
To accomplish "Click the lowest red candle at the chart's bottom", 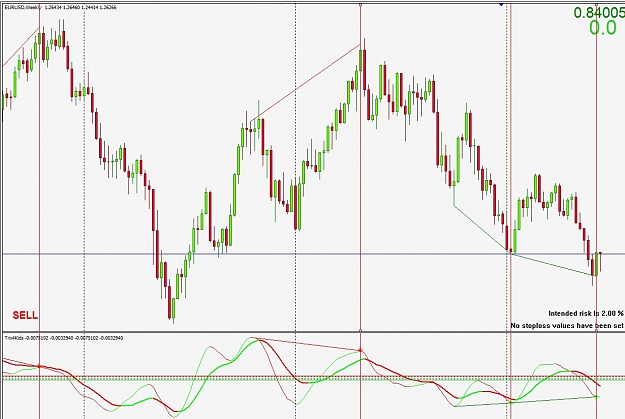I will click(169, 302).
